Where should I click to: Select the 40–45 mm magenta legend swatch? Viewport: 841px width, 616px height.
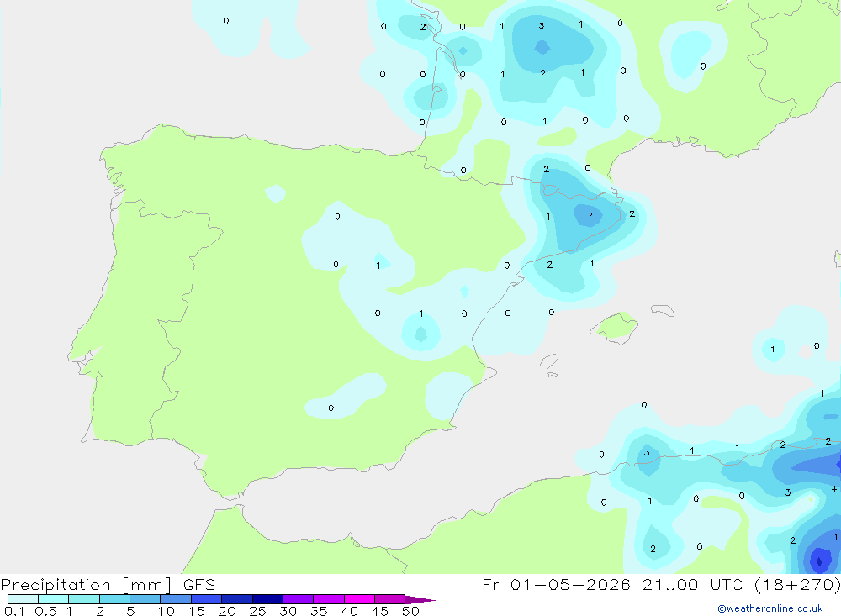pos(359,599)
